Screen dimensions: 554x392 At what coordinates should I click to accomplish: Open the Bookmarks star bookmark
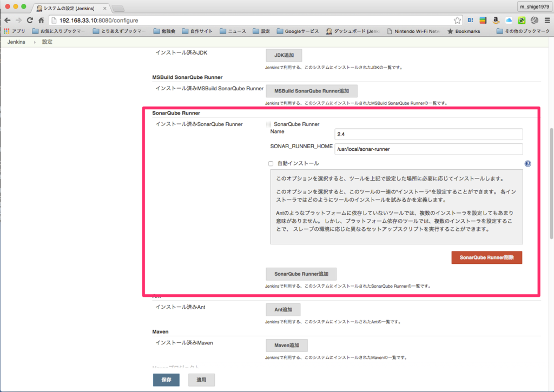464,31
